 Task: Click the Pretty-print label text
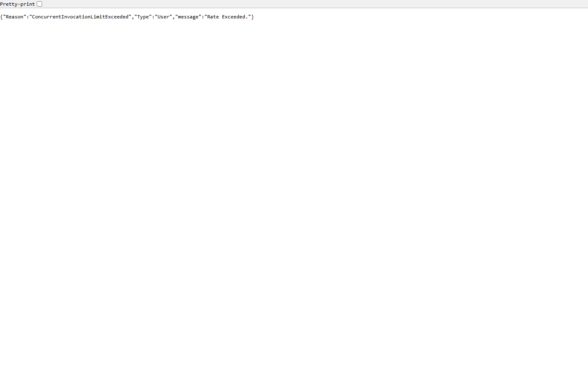(18, 4)
